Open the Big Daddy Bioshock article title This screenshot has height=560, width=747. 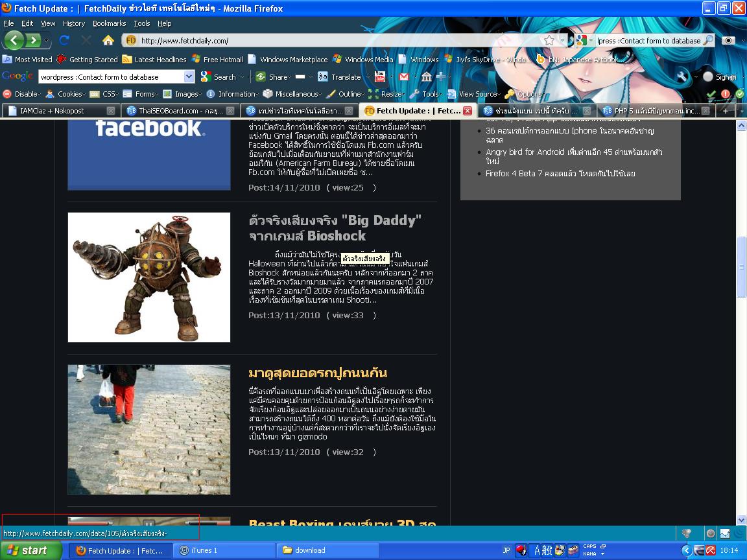[335, 227]
